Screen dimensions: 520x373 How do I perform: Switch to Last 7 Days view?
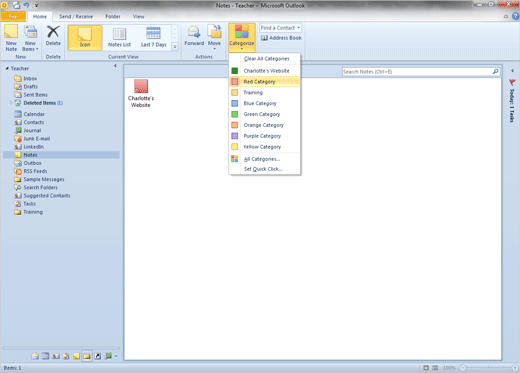(x=153, y=37)
